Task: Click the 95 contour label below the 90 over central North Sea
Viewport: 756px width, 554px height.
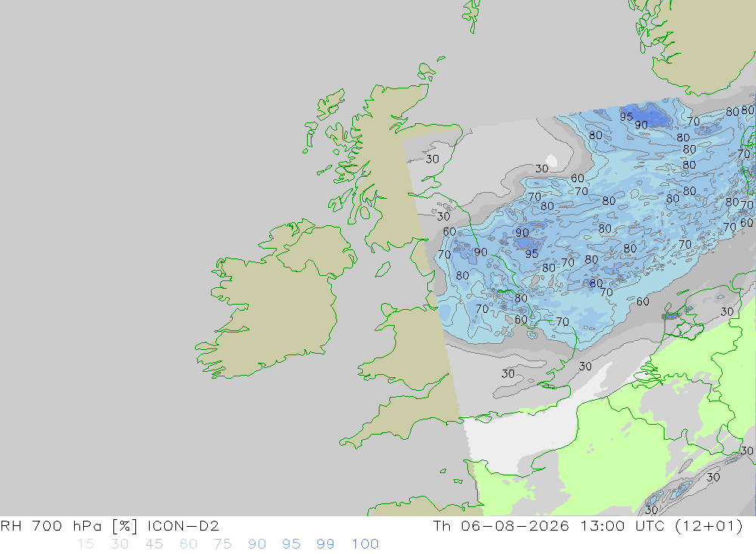Action: click(531, 254)
